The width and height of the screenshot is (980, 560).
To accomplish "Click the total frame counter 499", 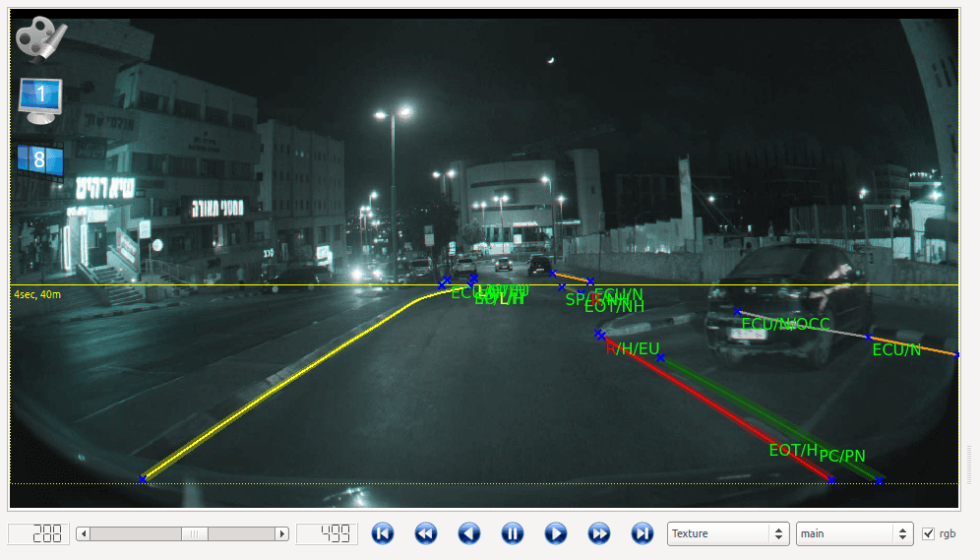I will 327,533.
